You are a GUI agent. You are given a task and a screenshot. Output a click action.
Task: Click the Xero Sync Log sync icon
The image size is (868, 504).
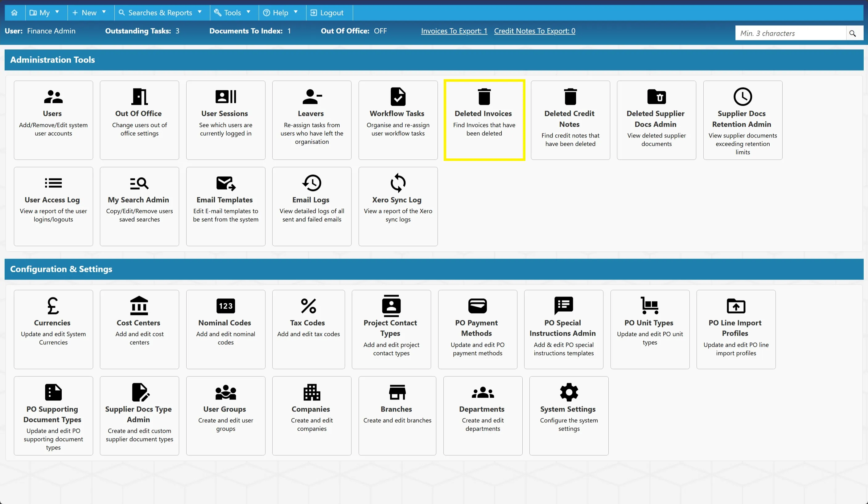point(398,183)
